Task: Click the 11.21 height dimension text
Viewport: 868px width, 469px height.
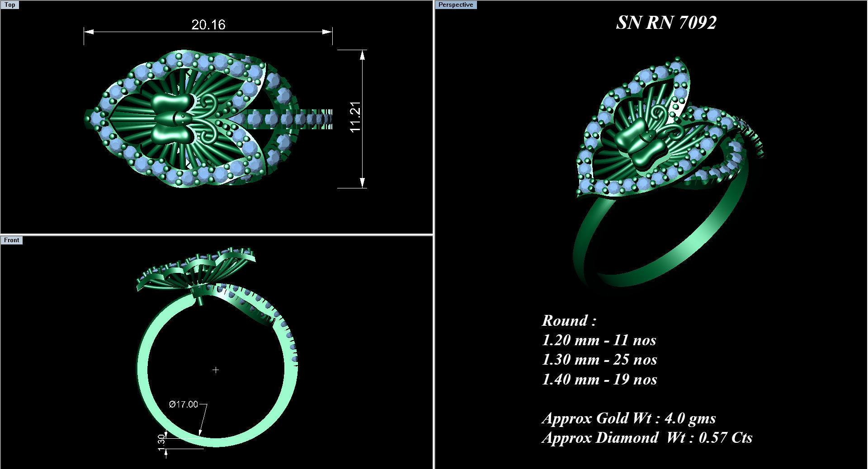Action: click(355, 117)
